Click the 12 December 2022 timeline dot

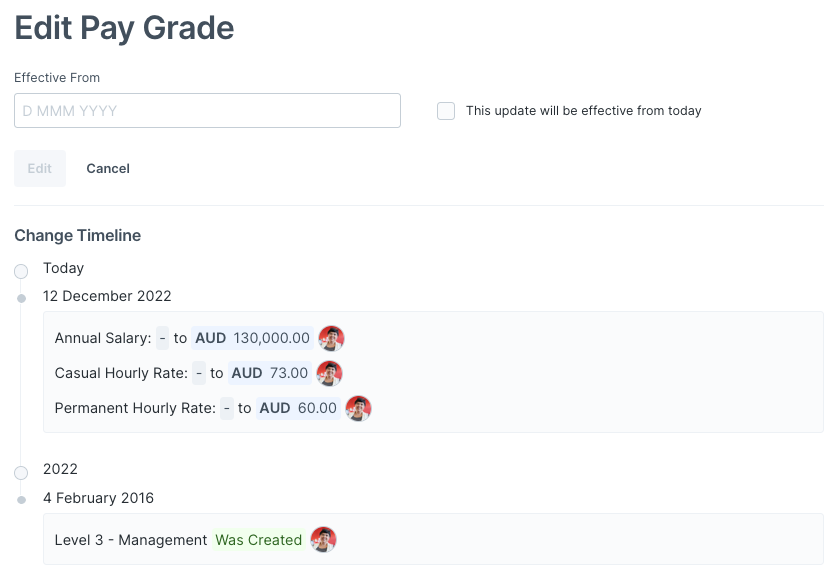pyautogui.click(x=21, y=298)
